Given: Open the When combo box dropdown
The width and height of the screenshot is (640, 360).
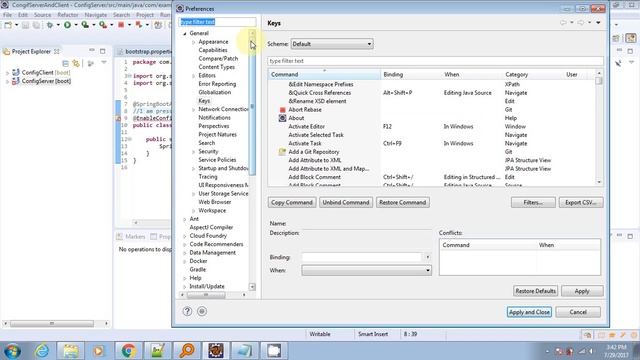Looking at the screenshot, I should (366, 270).
